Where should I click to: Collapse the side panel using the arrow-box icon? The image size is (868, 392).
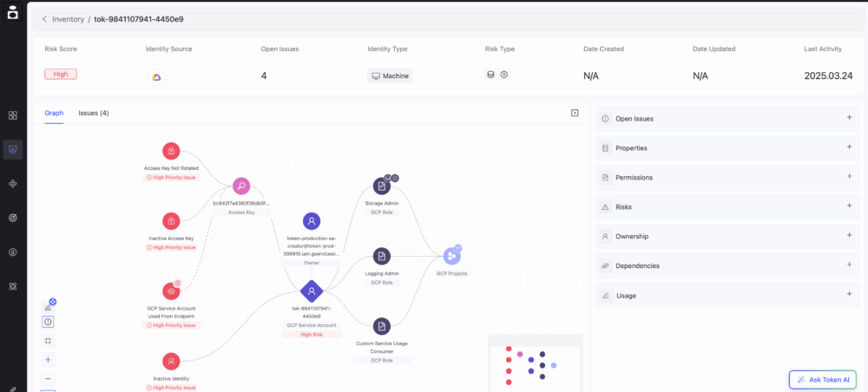point(575,113)
